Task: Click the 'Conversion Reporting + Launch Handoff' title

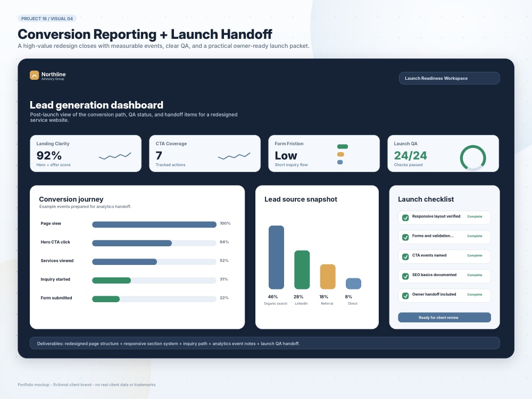Action: (x=145, y=34)
